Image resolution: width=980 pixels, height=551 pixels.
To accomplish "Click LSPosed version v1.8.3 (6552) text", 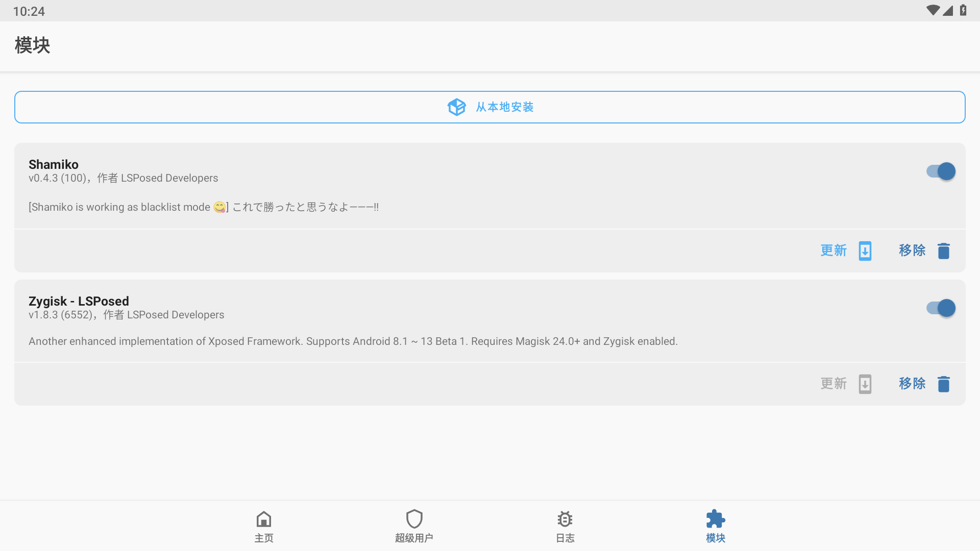I will point(60,315).
